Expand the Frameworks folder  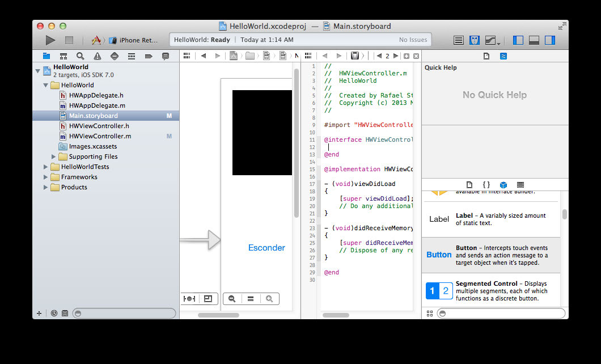46,177
